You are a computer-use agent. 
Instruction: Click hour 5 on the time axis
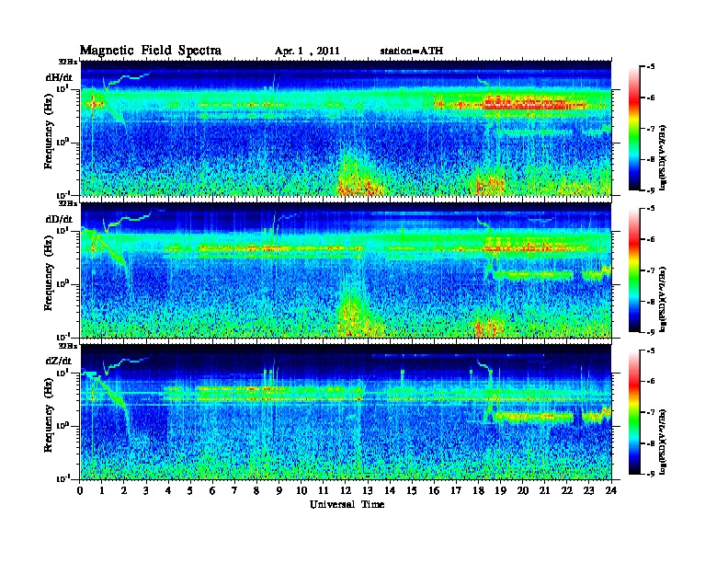(x=190, y=491)
